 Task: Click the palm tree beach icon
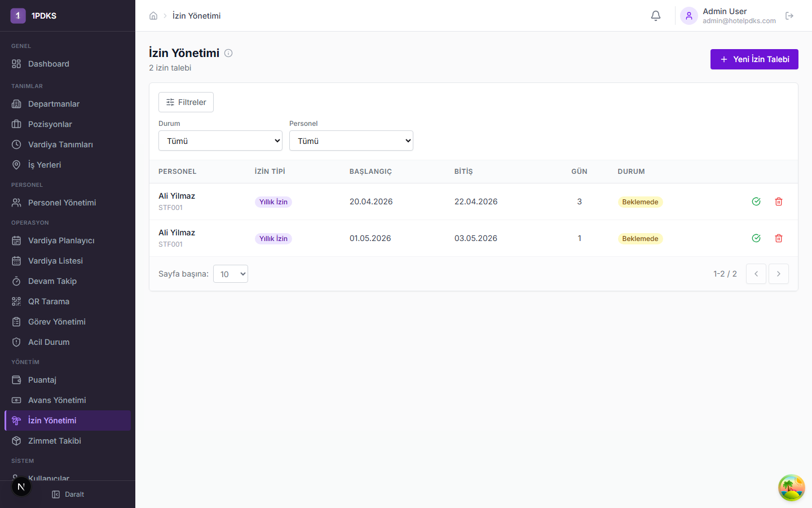791,488
